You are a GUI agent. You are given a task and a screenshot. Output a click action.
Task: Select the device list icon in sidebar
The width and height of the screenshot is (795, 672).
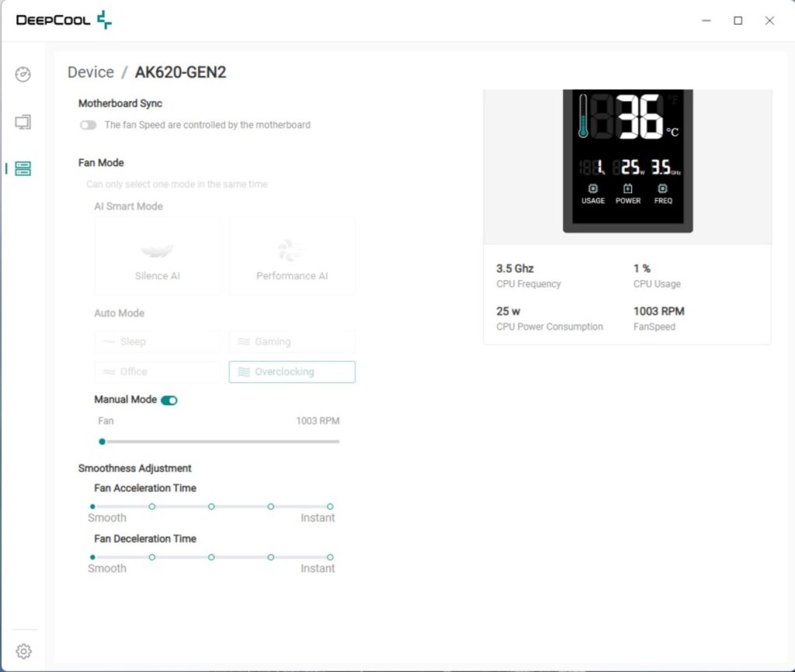click(23, 168)
